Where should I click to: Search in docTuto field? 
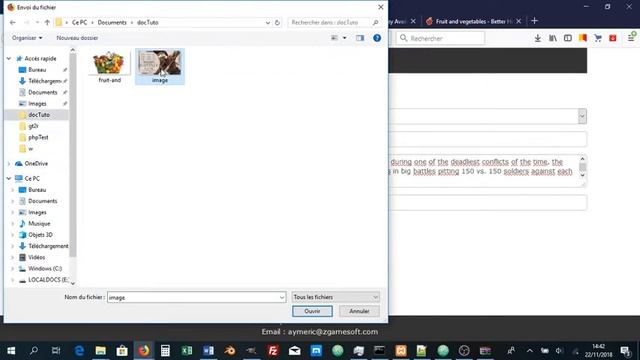[x=330, y=22]
